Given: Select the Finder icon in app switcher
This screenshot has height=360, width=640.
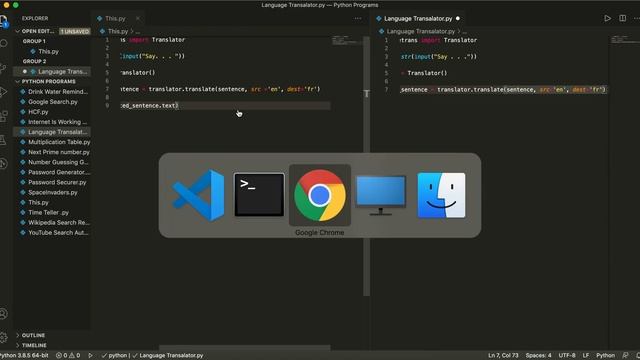Looking at the screenshot, I should (x=441, y=195).
